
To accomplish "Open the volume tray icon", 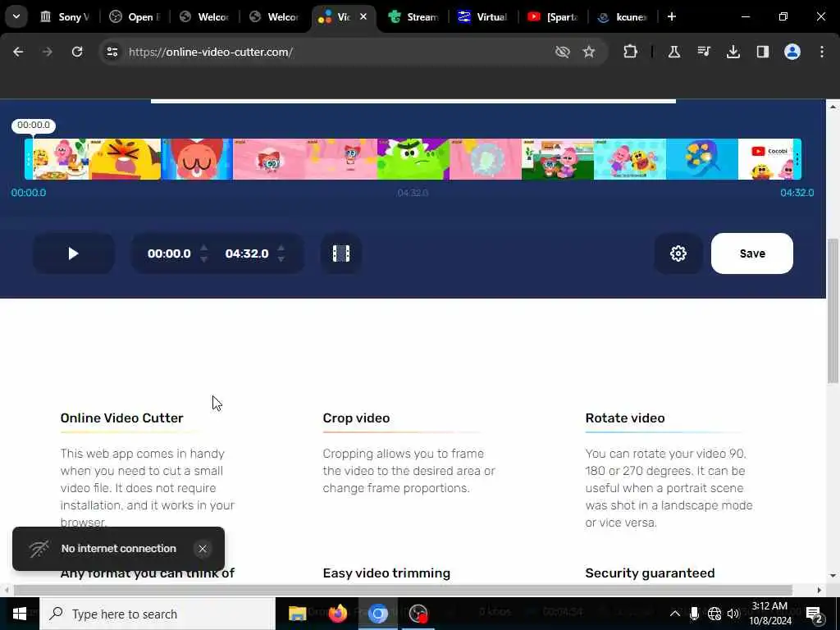I will click(x=733, y=614).
